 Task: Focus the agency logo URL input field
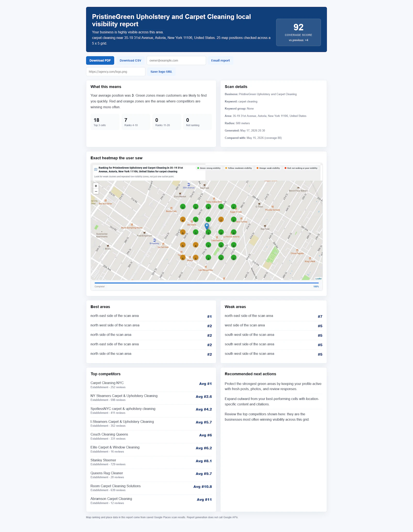coord(116,72)
